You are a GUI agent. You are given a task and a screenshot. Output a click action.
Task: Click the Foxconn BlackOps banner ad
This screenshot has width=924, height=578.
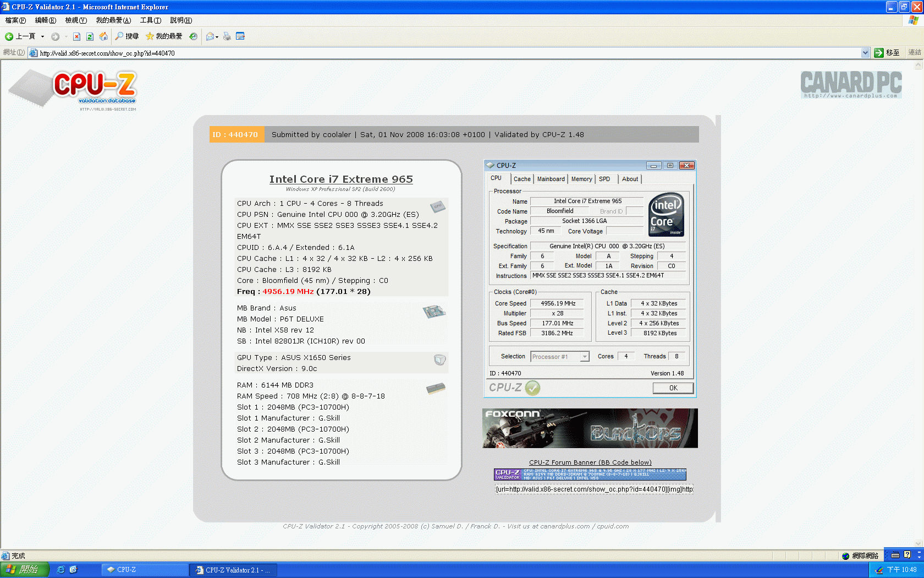[x=590, y=428]
